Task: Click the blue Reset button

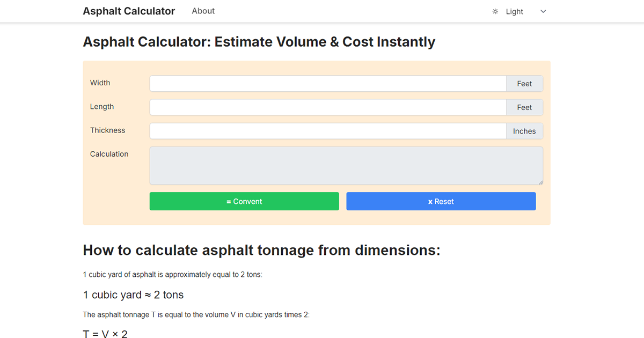Action: pyautogui.click(x=441, y=201)
